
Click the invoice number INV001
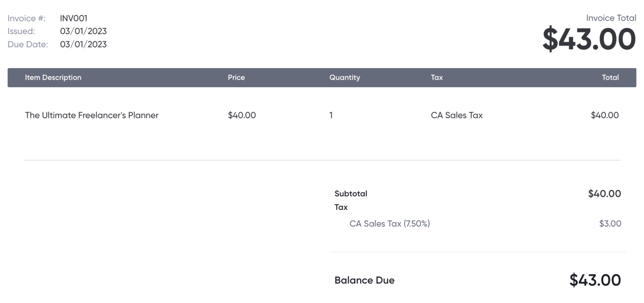tap(73, 18)
